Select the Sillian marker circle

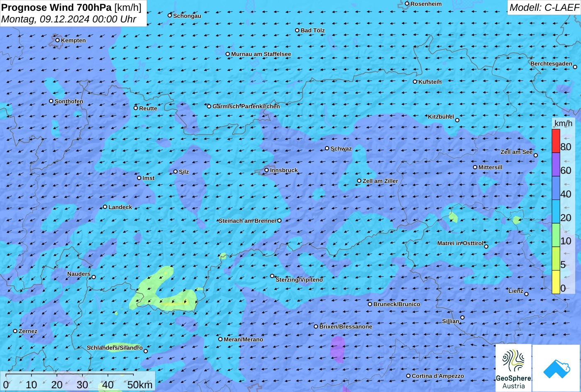pyautogui.click(x=462, y=318)
